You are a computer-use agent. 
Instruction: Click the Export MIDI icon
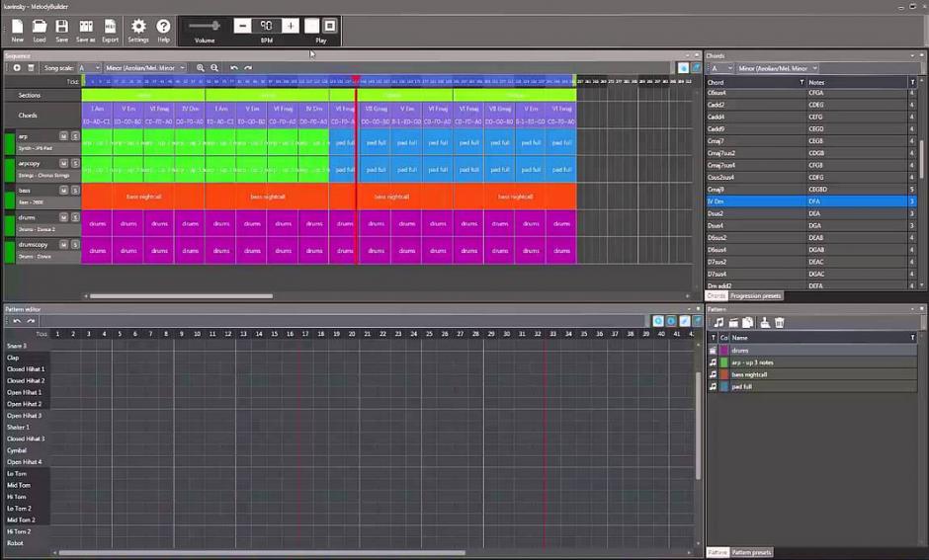111,31
